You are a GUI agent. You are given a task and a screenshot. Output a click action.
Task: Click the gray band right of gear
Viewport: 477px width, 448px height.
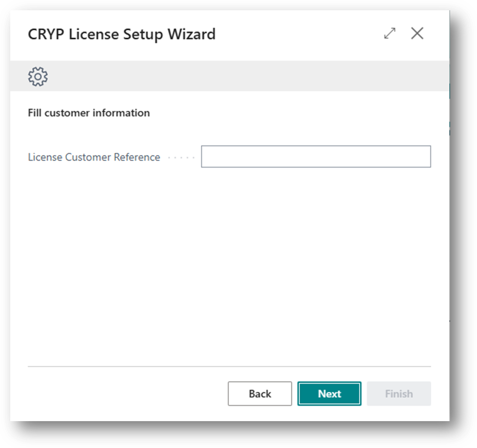(244, 76)
